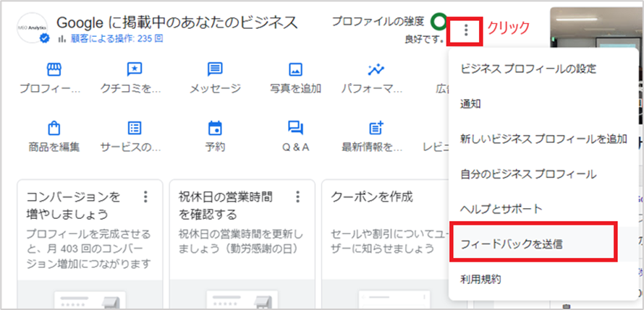The width and height of the screenshot is (644, 310).
Task: Click the Q & A label
Action: tap(295, 147)
